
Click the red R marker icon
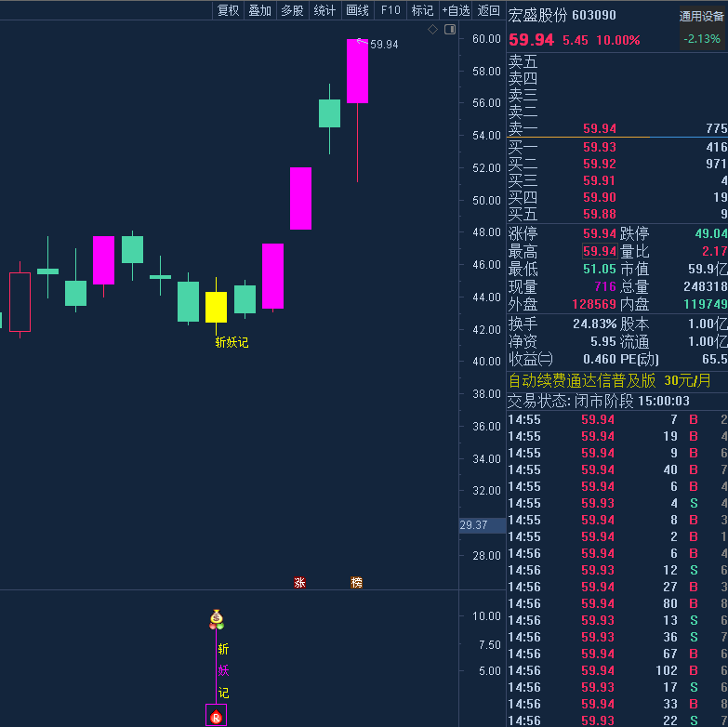pos(216,716)
